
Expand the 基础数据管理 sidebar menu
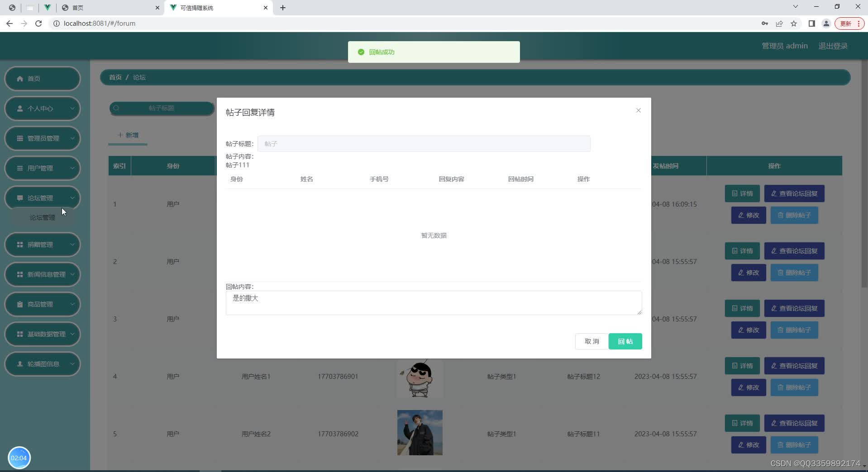click(43, 334)
